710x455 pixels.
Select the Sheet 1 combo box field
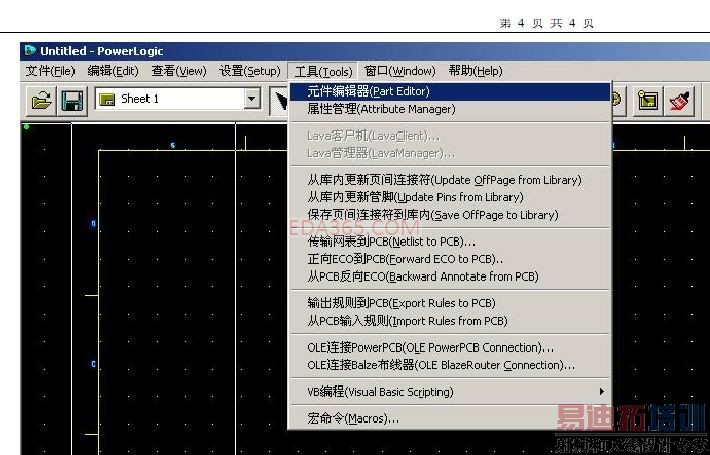tap(178, 99)
